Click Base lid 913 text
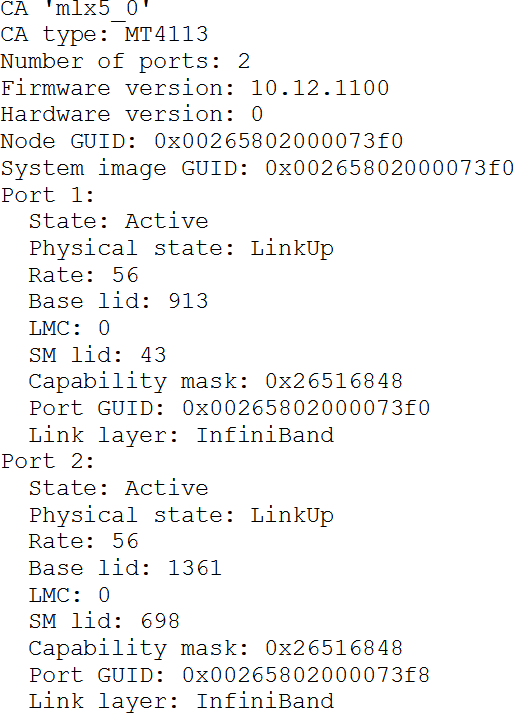This screenshot has width=514, height=713. [x=118, y=301]
